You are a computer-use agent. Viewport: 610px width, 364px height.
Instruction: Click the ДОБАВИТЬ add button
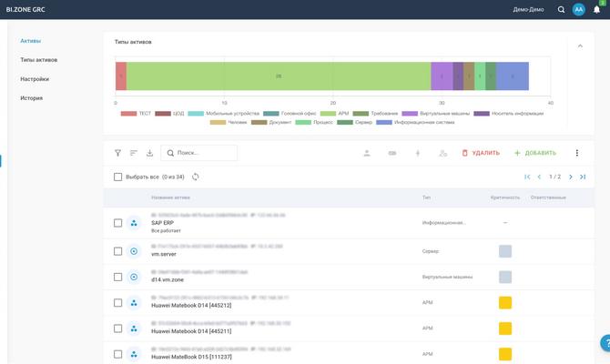(535, 153)
